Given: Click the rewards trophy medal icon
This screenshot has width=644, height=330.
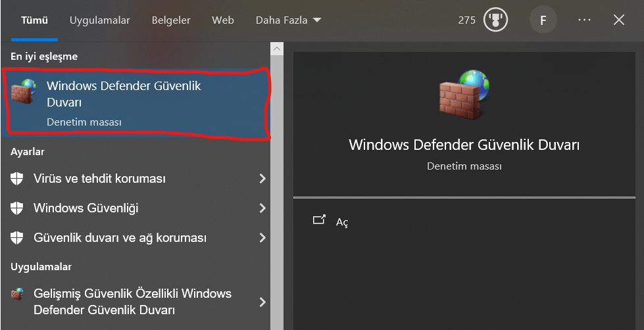Looking at the screenshot, I should pyautogui.click(x=495, y=20).
